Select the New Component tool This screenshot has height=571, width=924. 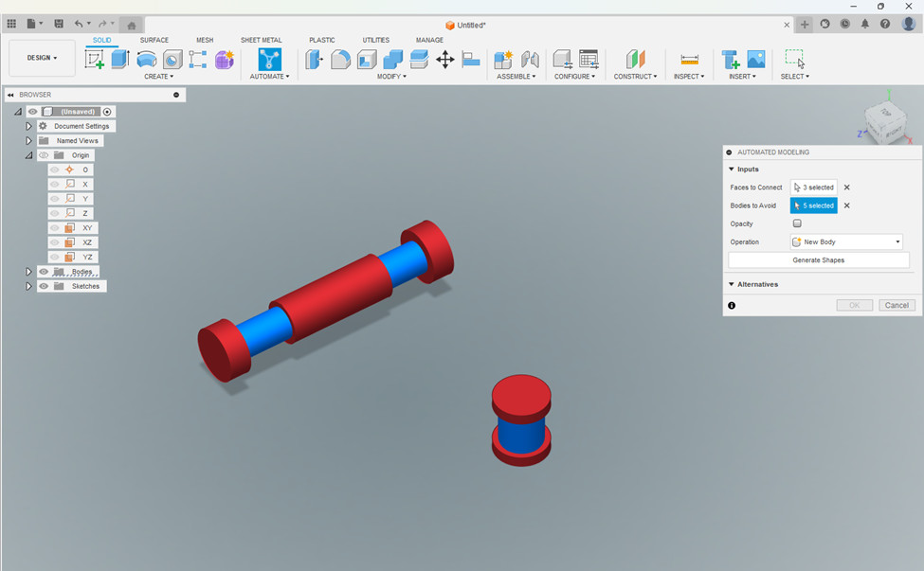503,59
